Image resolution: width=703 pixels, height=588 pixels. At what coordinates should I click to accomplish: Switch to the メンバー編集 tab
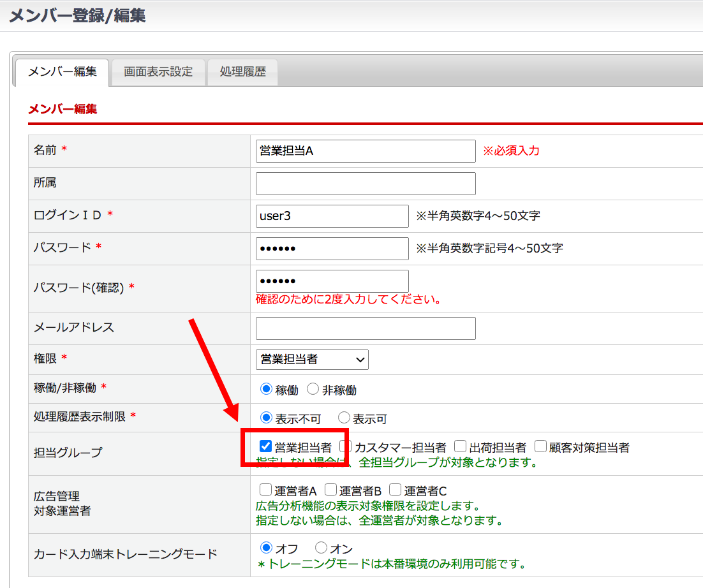(x=62, y=71)
